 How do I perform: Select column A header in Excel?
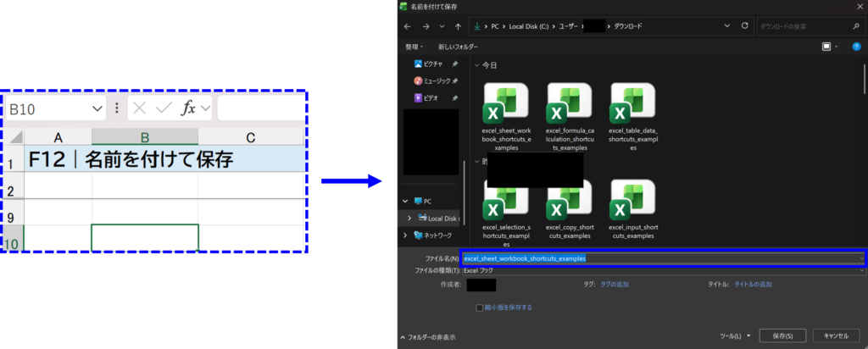[x=58, y=137]
